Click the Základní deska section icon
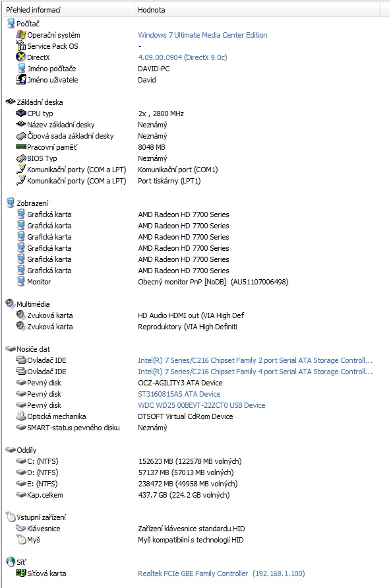391x588 pixels. pyautogui.click(x=11, y=102)
